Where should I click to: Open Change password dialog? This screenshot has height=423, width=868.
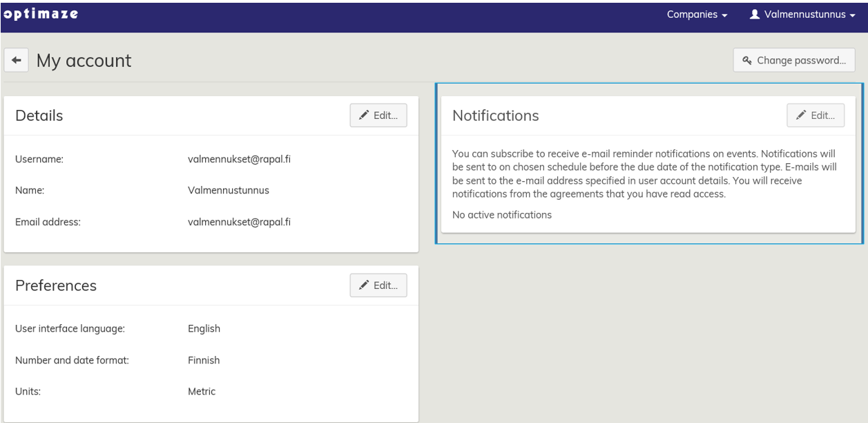pos(794,61)
